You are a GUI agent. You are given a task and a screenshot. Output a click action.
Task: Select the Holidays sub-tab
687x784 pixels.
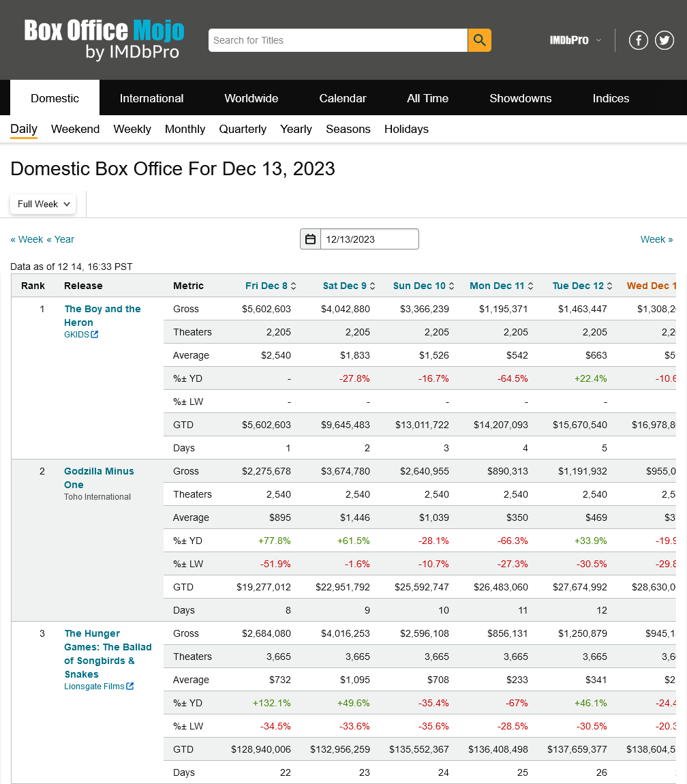point(406,129)
